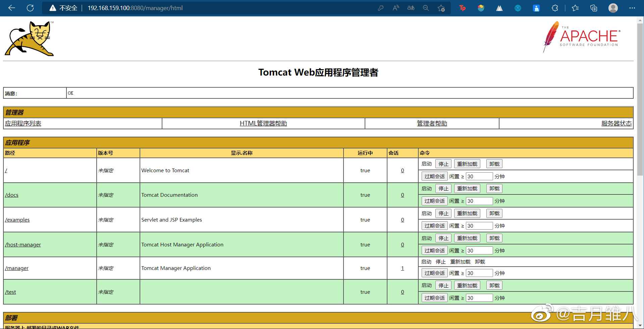This screenshot has height=329, width=644.
Task: Undeploy the /docs application
Action: (x=494, y=188)
